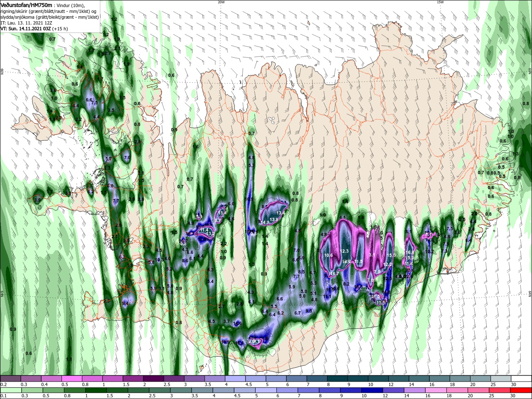Pick the medium green 0.5 swatch, bottom legend row

click(53, 391)
